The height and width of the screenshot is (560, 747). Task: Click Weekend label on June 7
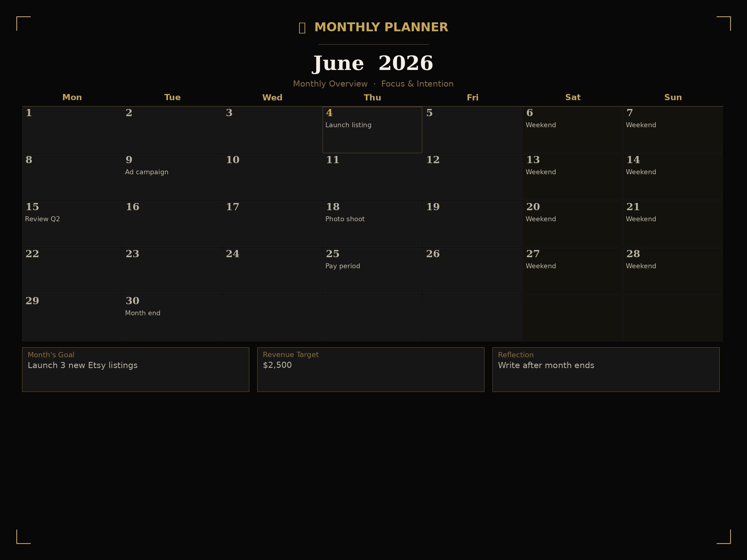(x=641, y=125)
